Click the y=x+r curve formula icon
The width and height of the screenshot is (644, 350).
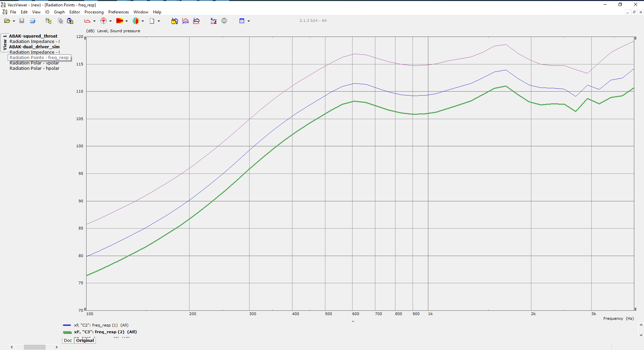tap(185, 21)
